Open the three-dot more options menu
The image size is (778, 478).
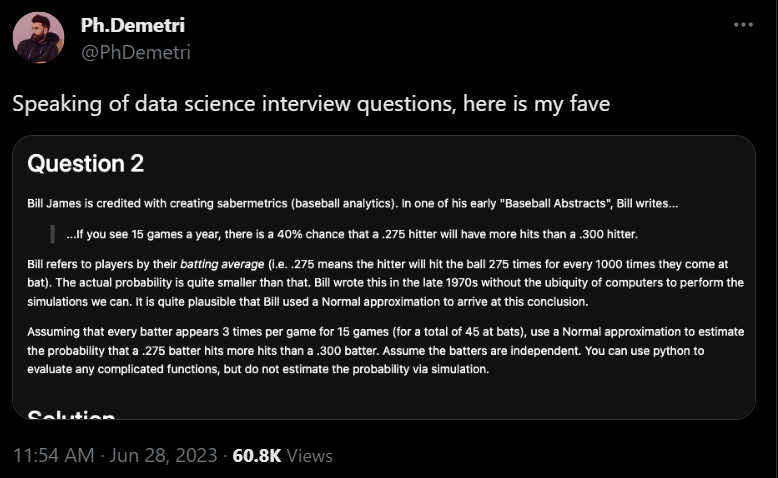tap(743, 25)
